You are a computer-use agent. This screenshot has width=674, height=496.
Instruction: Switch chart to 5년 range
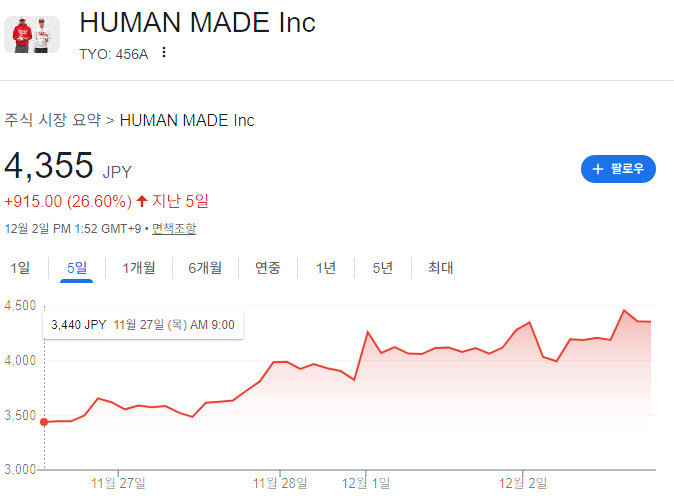coord(382,268)
